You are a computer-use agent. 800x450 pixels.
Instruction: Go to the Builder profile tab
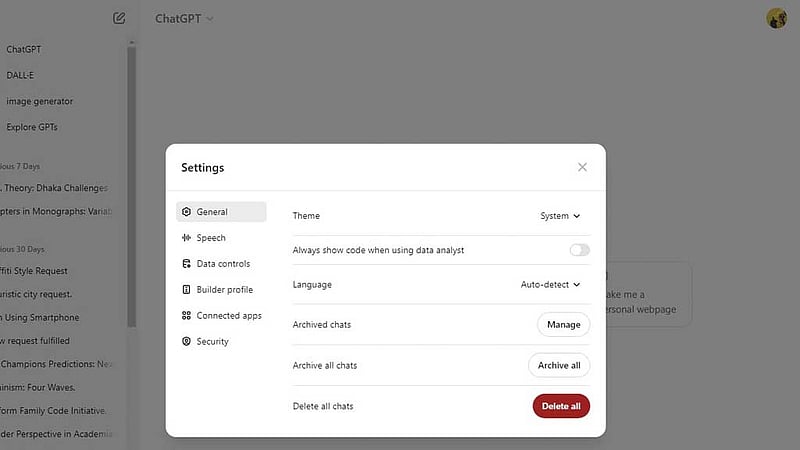click(221, 290)
